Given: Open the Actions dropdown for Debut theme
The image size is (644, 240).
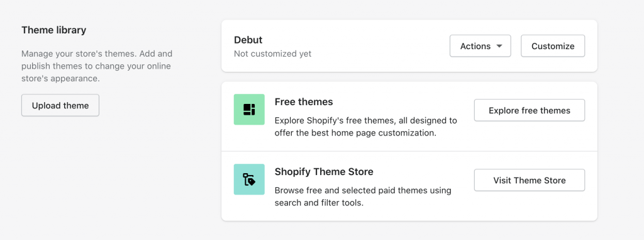Looking at the screenshot, I should (x=480, y=46).
